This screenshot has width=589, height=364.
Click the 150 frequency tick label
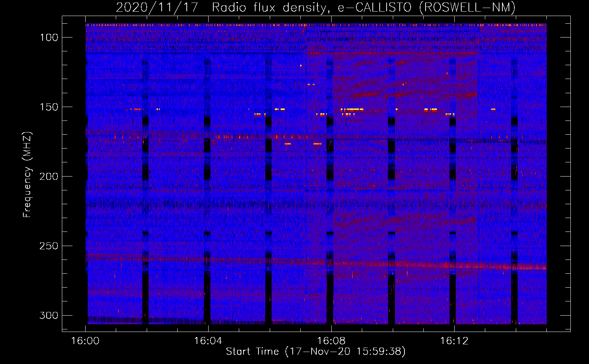click(48, 107)
